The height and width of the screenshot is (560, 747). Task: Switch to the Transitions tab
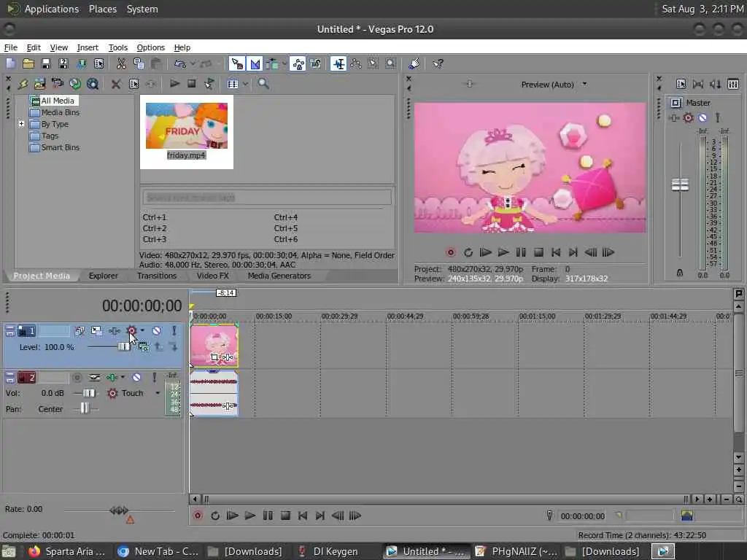click(157, 276)
